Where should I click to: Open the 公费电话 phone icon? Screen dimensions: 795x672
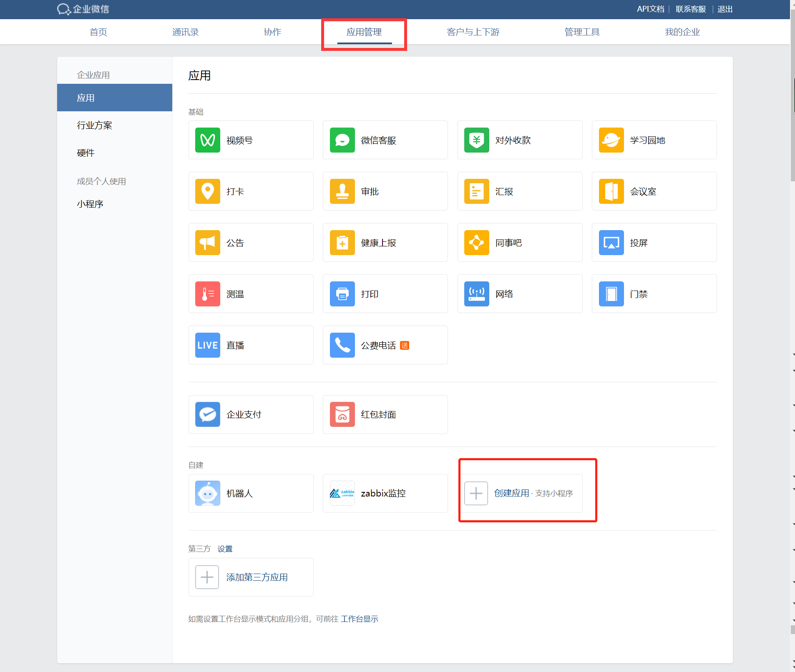coord(342,345)
